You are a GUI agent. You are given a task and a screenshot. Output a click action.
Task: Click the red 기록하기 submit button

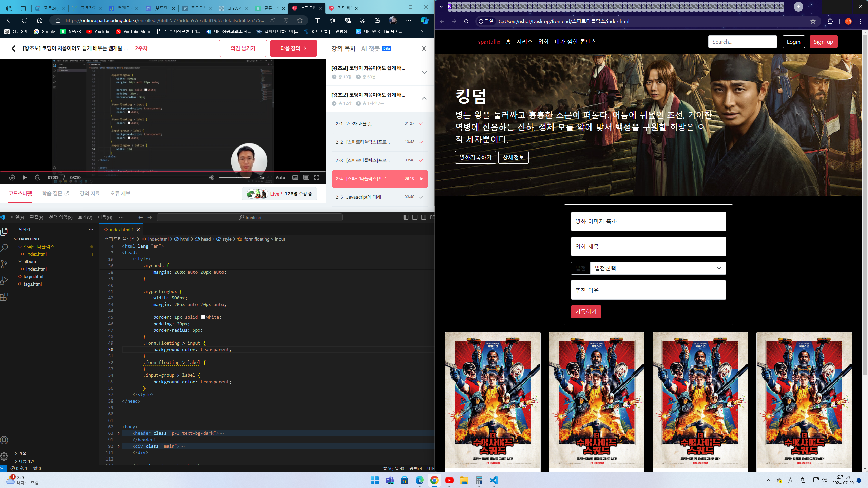tap(586, 312)
